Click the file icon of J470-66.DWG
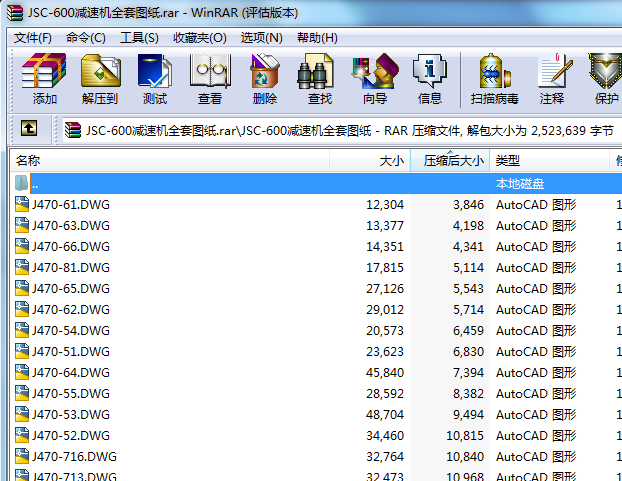The height and width of the screenshot is (481, 622). tap(21, 246)
